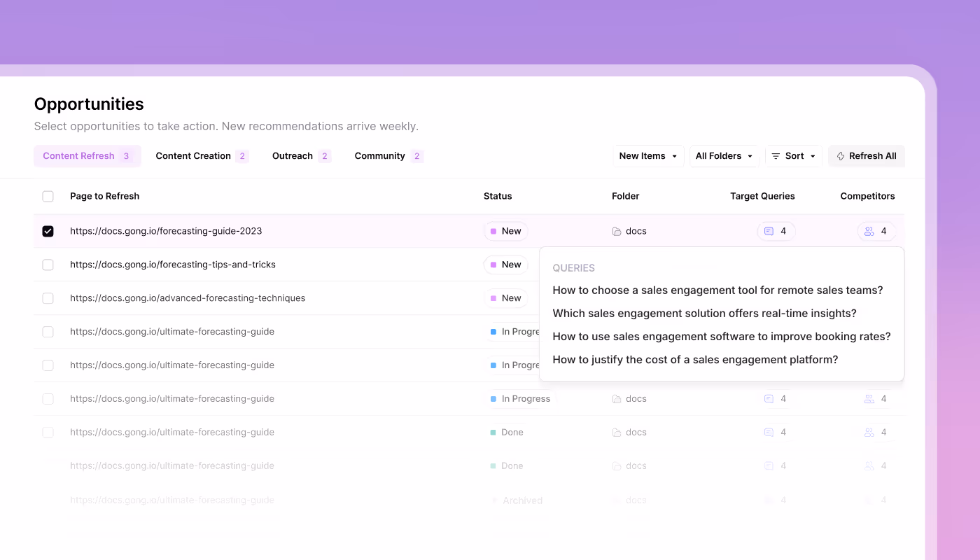Click the folder icon in the first Done row
Screen dimensions: 980x560
tap(617, 433)
